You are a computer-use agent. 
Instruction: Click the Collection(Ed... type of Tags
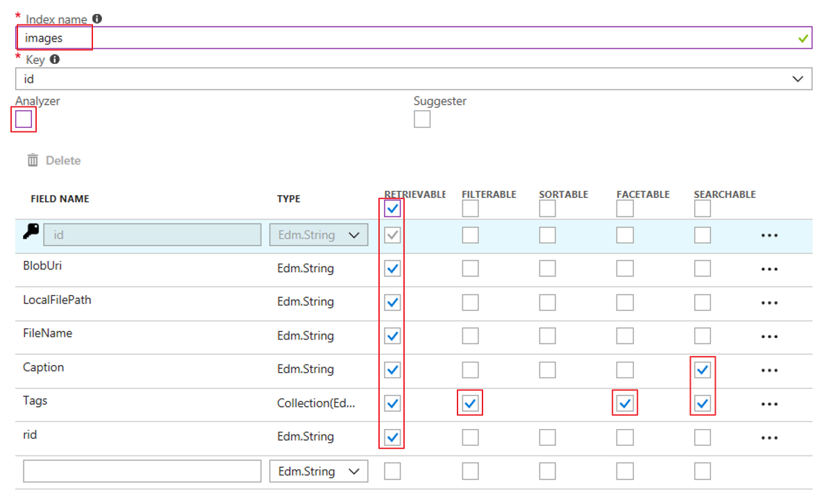pyautogui.click(x=316, y=403)
